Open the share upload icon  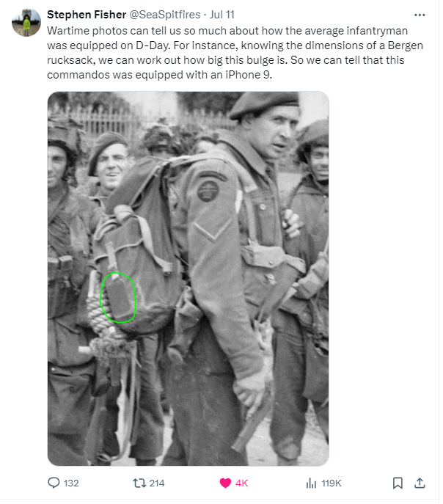[x=420, y=483]
